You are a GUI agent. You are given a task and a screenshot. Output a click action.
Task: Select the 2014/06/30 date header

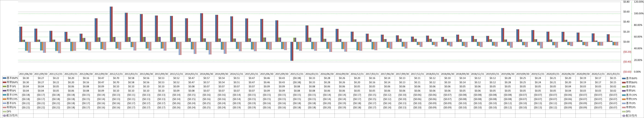click(x=207, y=74)
